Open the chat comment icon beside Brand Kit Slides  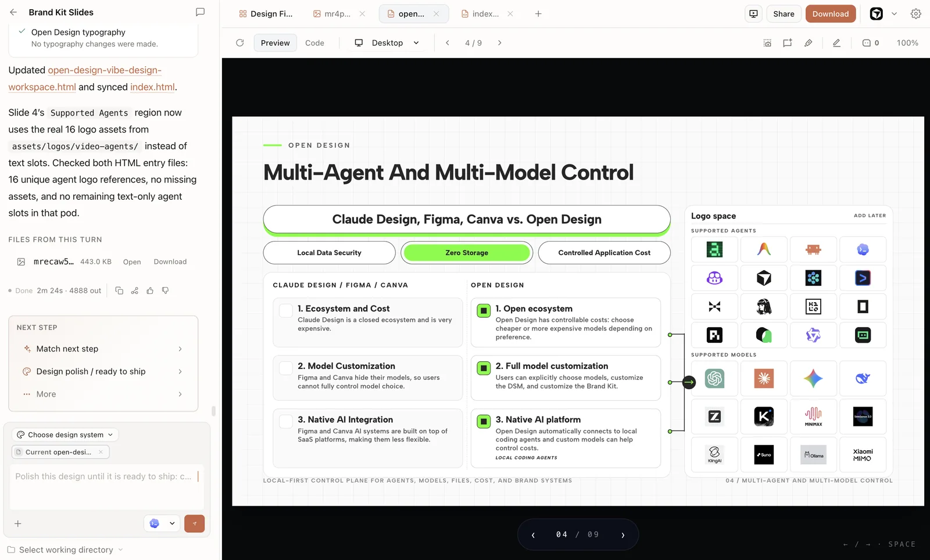click(200, 12)
